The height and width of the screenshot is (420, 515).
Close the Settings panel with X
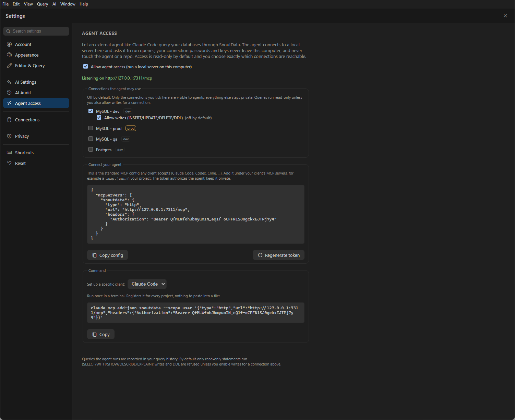[x=505, y=16]
